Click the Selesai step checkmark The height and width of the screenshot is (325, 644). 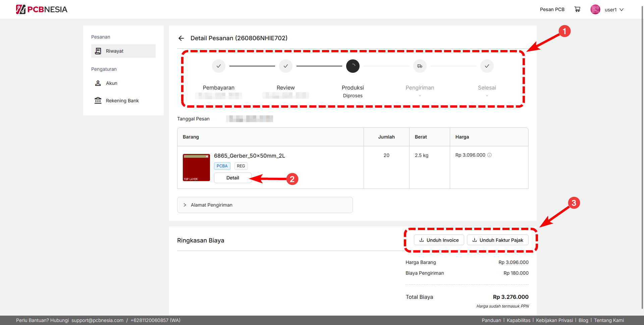click(x=487, y=66)
